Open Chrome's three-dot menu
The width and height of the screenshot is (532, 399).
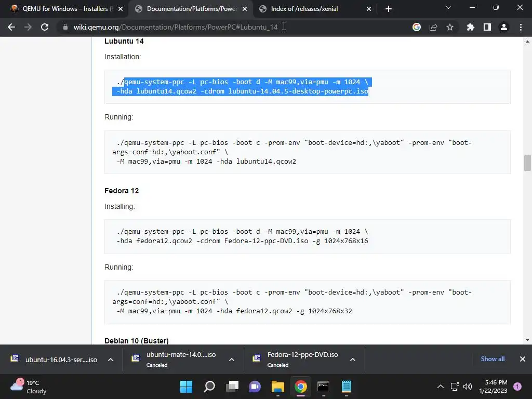point(521,27)
